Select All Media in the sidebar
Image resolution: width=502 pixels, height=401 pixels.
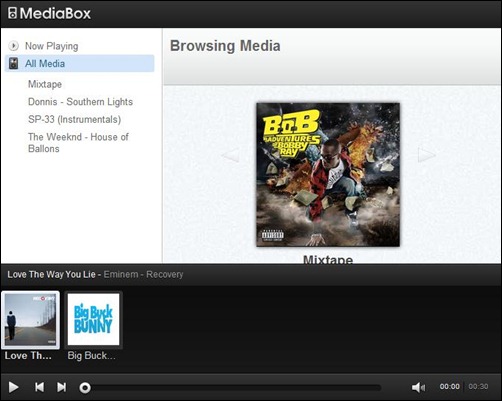pyautogui.click(x=80, y=63)
